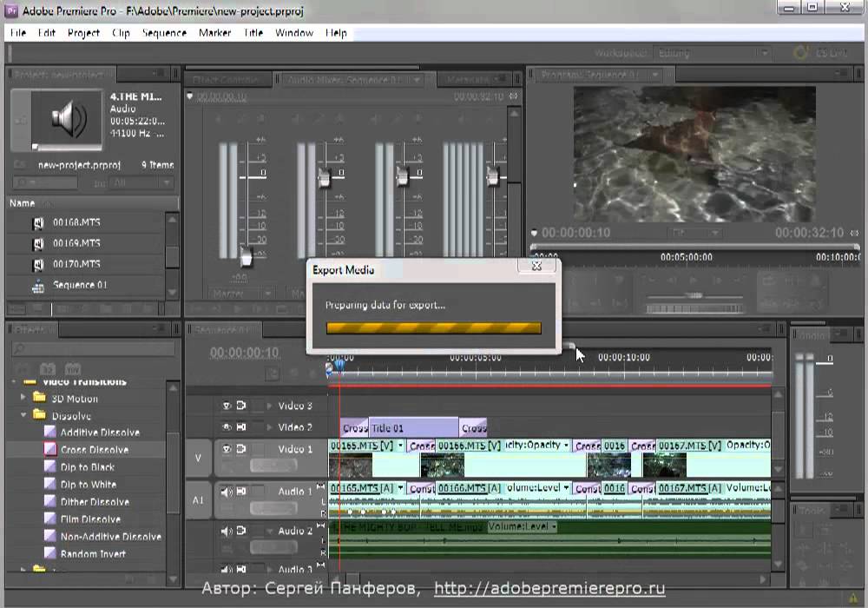Click the timeline playhead marker
868x608 pixels.
tap(339, 365)
